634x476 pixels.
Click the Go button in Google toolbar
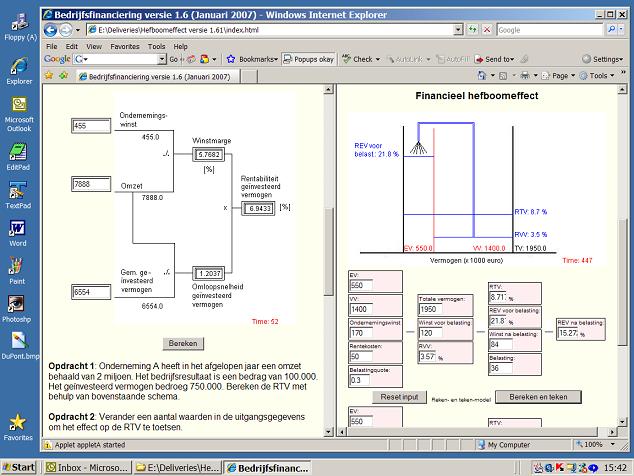(173, 59)
